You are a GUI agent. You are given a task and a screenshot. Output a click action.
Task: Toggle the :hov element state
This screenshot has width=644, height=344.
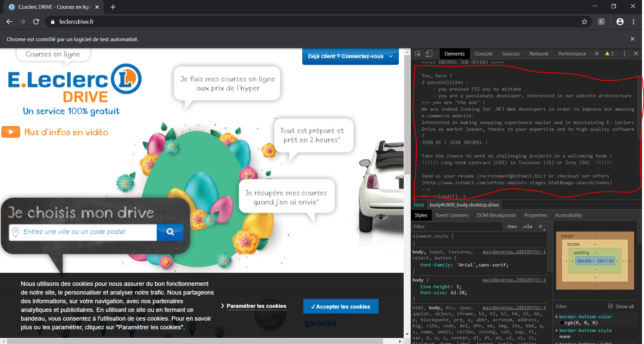[x=511, y=227]
